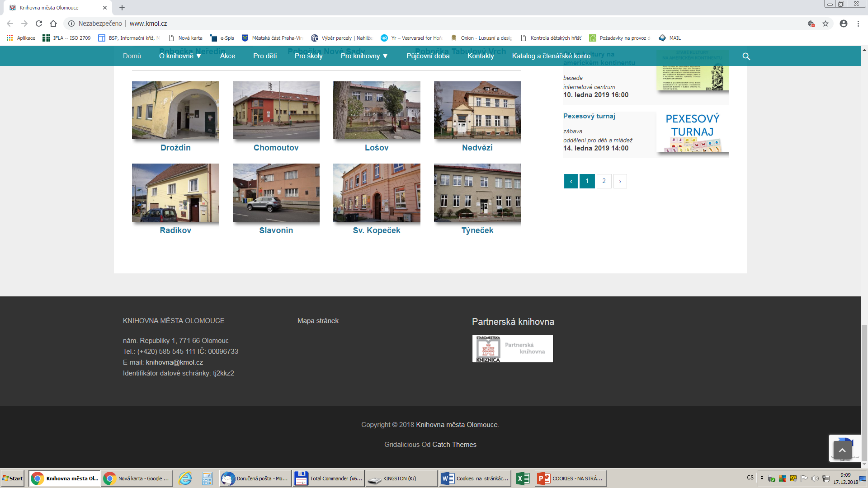This screenshot has width=868, height=488.
Task: Click the site info icon beside Nezabezpečeno
Action: point(71,23)
